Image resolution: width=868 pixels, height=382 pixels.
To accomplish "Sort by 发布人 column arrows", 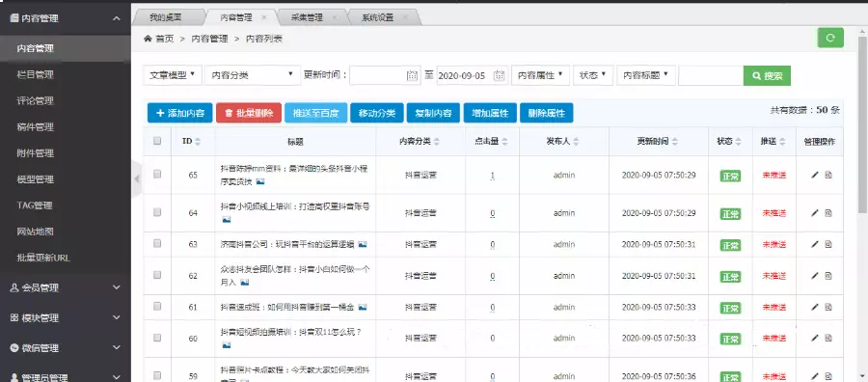I will [576, 142].
